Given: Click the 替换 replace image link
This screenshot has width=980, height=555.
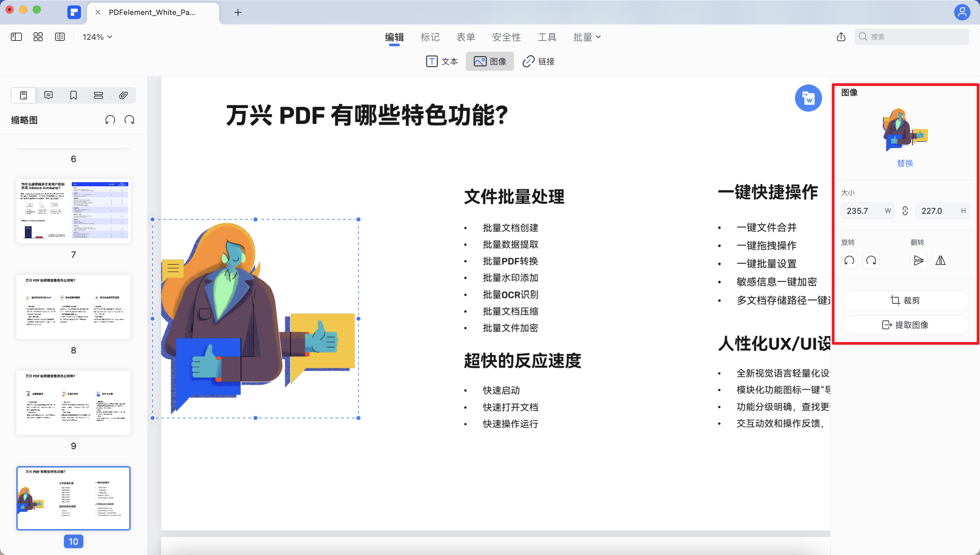Looking at the screenshot, I should [x=904, y=163].
